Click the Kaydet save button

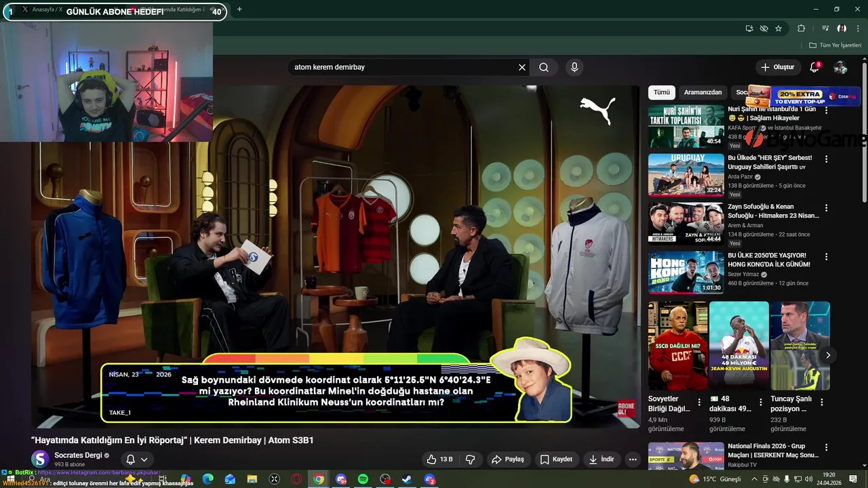(556, 460)
